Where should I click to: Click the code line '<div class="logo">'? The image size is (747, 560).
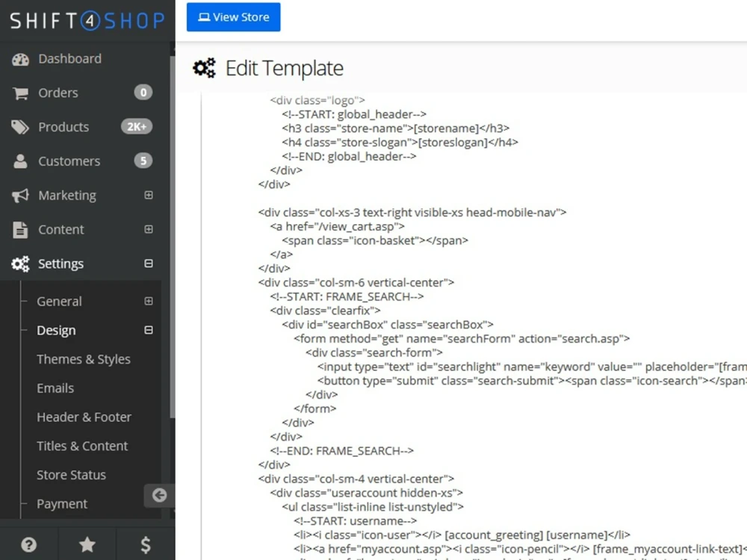point(317,101)
